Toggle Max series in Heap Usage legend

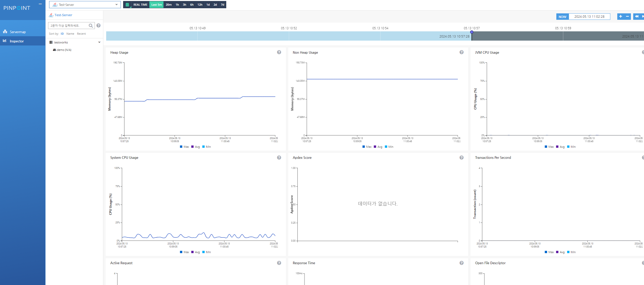pyautogui.click(x=185, y=147)
